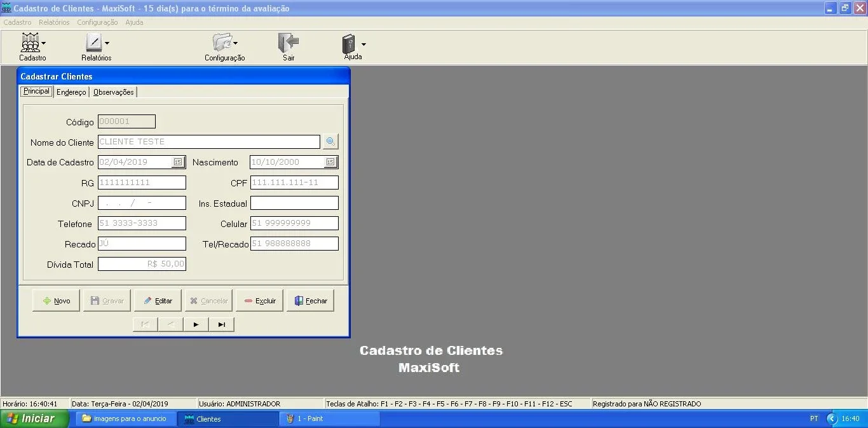Image resolution: width=868 pixels, height=428 pixels.
Task: Expand the Ajuda toolbar dropdown arrow
Action: 363,45
